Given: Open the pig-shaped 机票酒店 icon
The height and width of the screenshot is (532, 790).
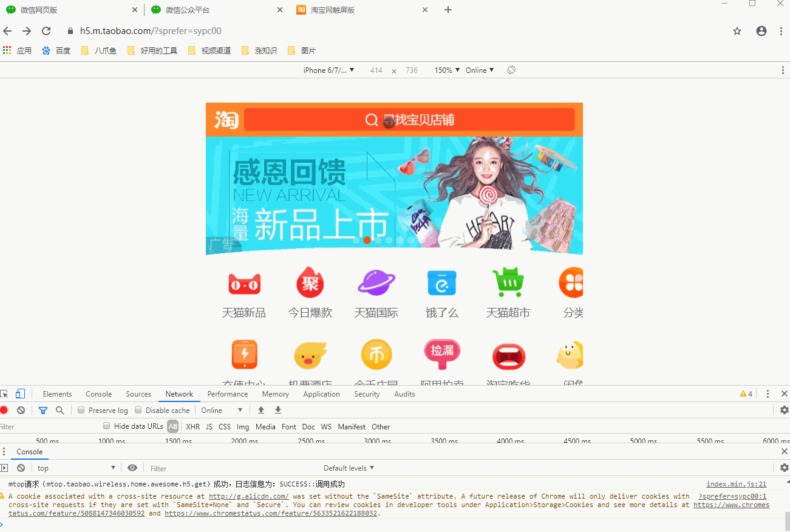Looking at the screenshot, I should coord(310,355).
